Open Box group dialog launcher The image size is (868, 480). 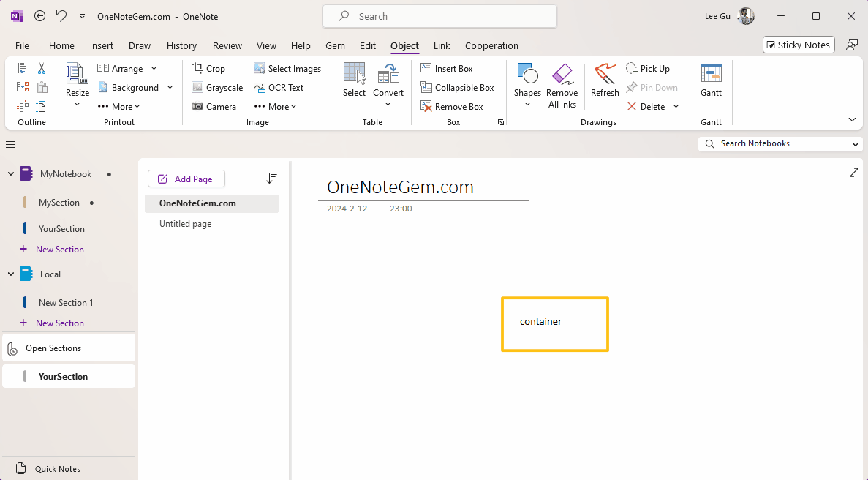click(x=501, y=122)
